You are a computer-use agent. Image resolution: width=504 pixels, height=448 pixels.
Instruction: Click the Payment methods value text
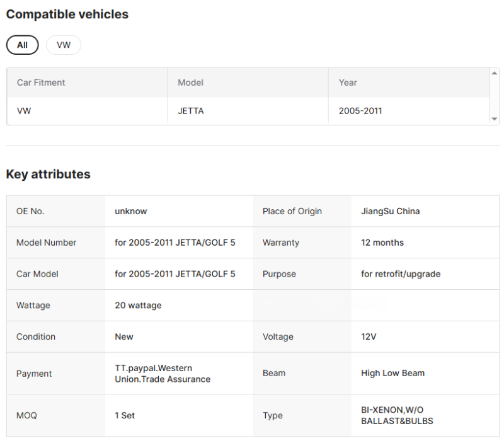click(x=163, y=374)
